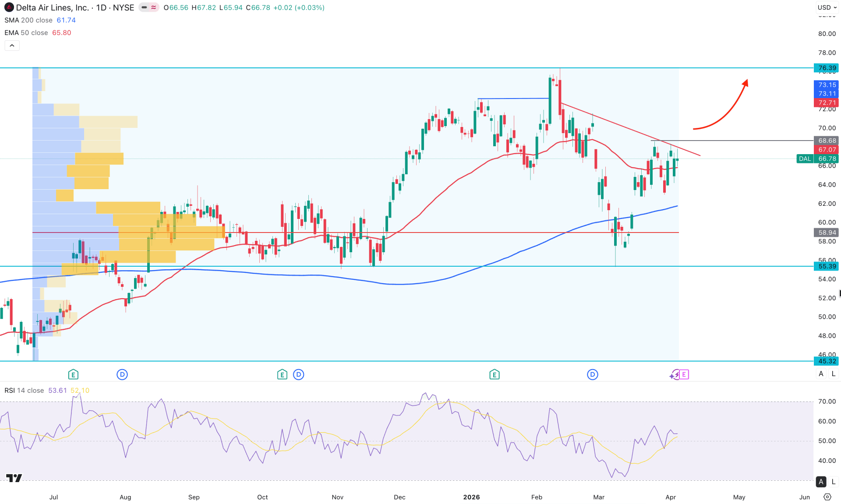Screen dimensions: 841x504
Task: Select the SMA 200 close legend entry
Action: tap(28, 20)
